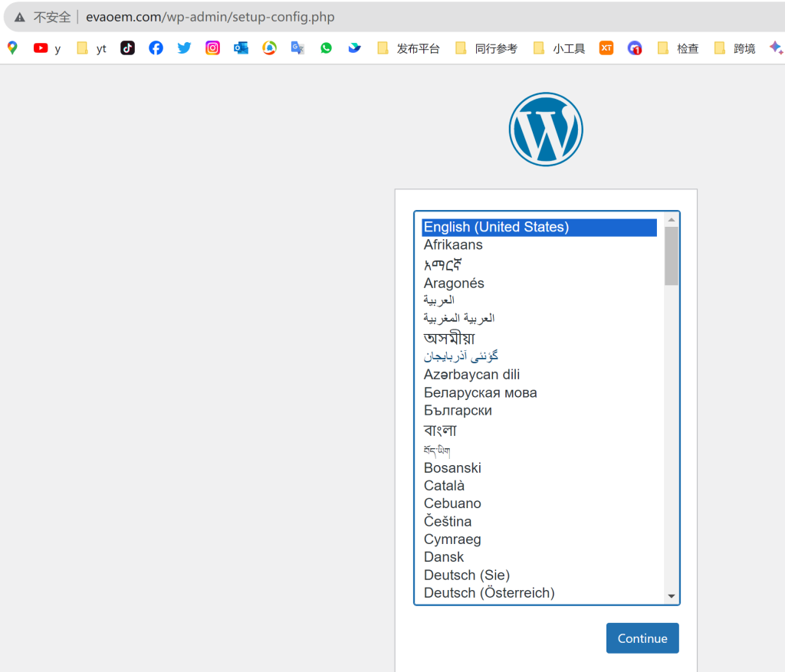Image resolution: width=785 pixels, height=672 pixels.
Task: Select Čeština in the language list
Action: click(539, 521)
